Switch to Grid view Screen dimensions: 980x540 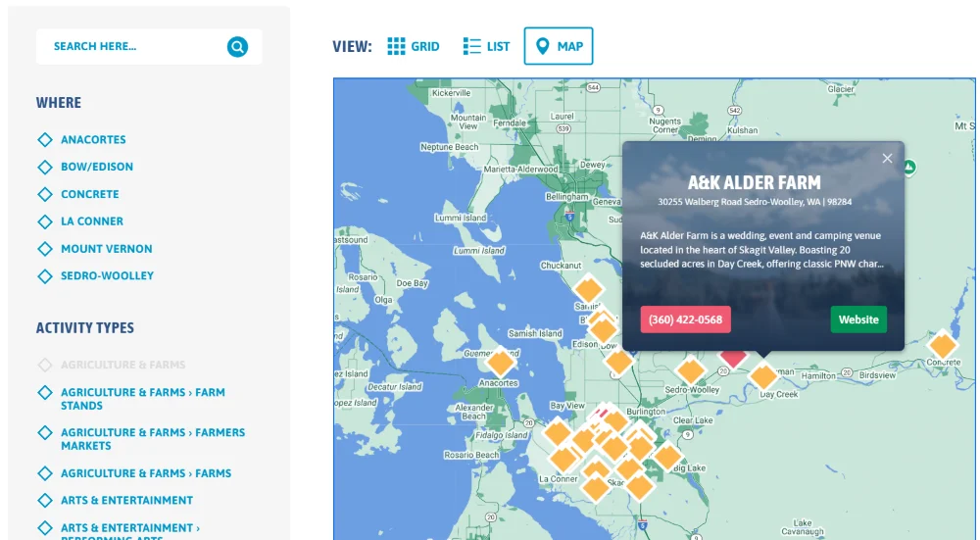(x=414, y=46)
